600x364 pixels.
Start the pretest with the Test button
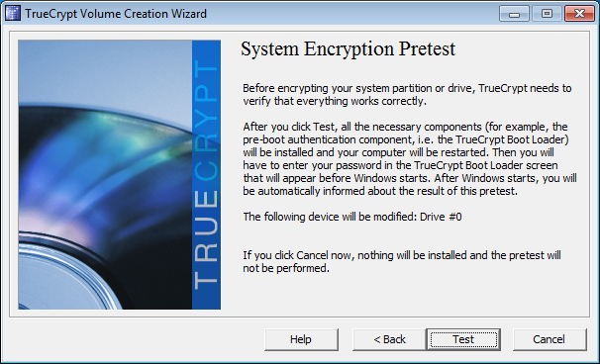tap(463, 339)
